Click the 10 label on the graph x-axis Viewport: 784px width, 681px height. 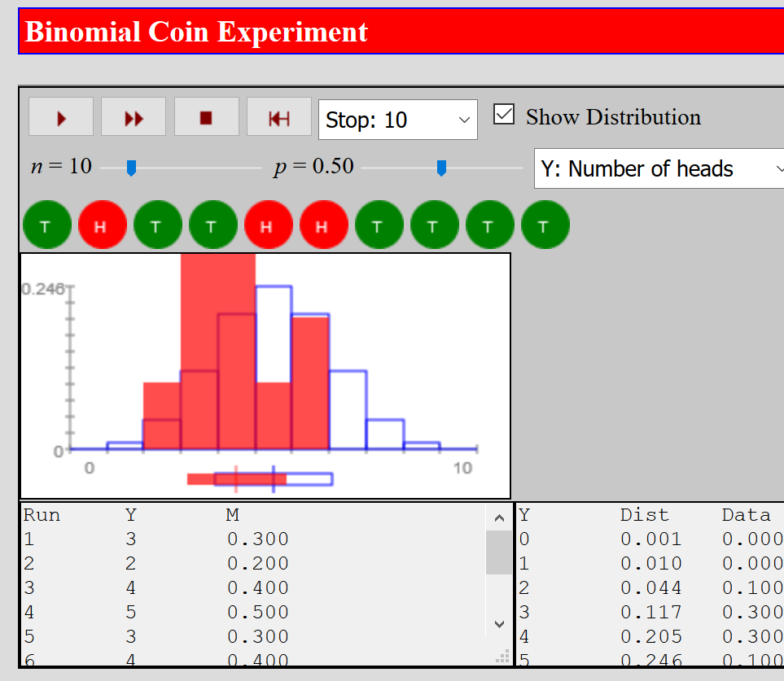tap(463, 468)
